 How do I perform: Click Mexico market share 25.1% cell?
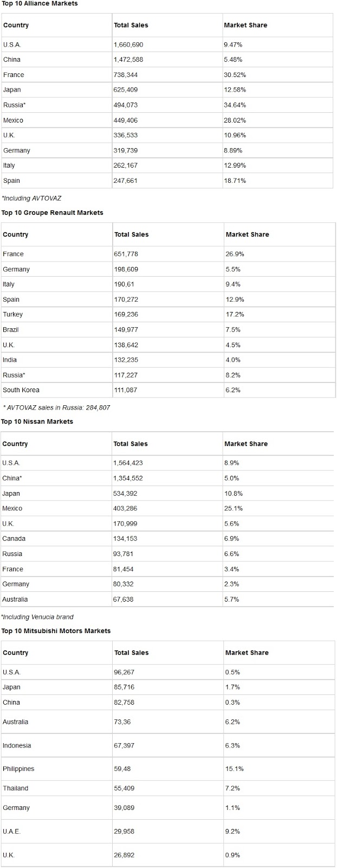coord(234,509)
